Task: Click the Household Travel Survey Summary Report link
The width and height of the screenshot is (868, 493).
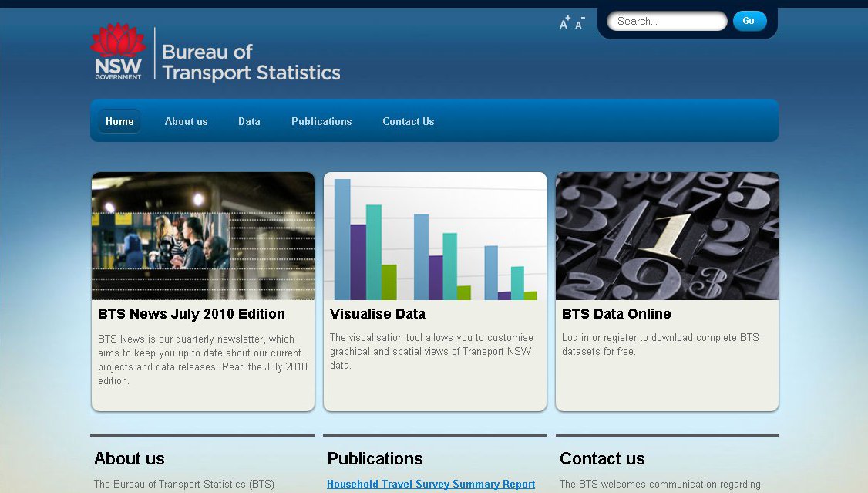Action: point(430,484)
